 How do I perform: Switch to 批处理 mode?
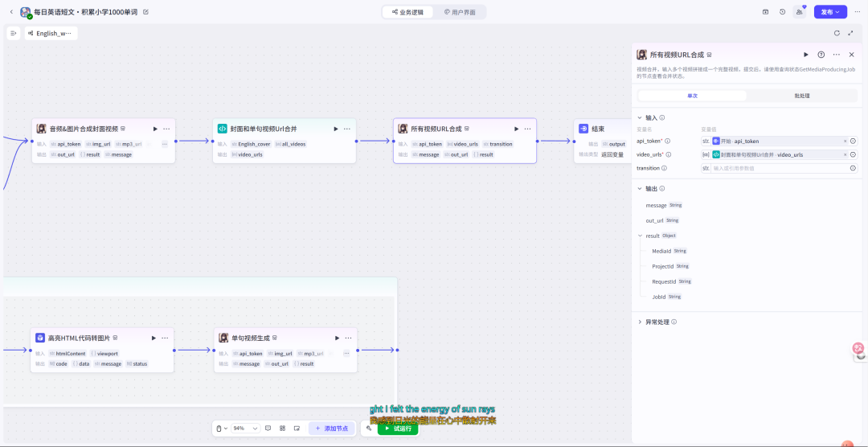[x=801, y=96]
